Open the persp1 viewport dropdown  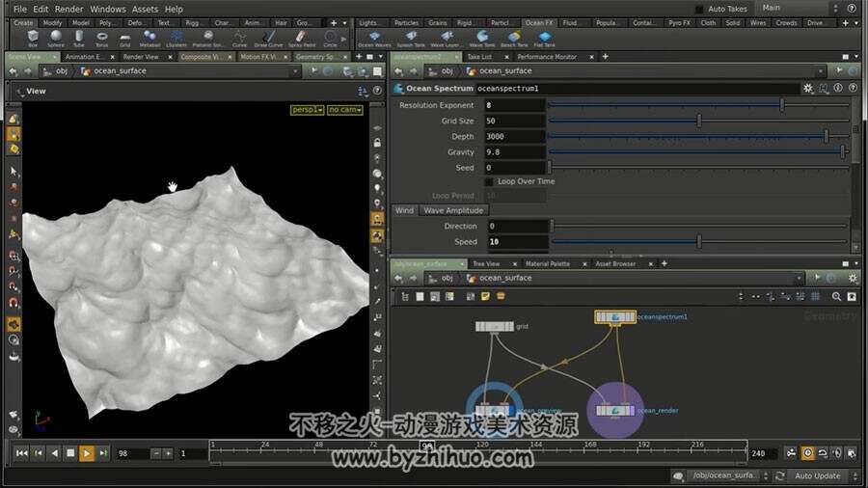coord(308,110)
